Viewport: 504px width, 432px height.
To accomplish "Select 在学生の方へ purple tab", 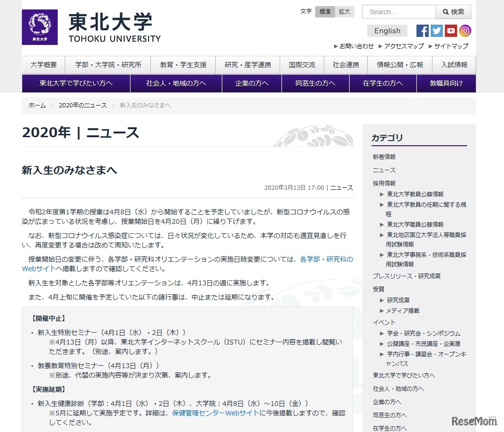I will coord(383,84).
